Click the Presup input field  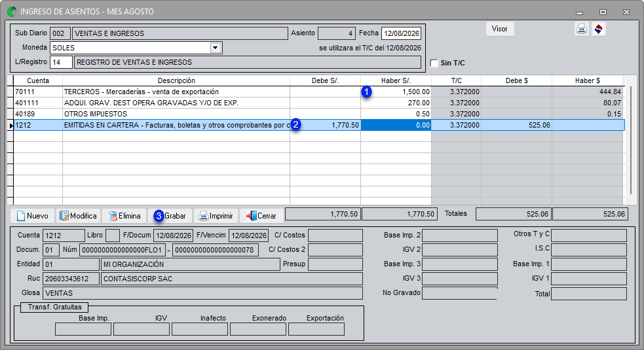[x=335, y=264]
